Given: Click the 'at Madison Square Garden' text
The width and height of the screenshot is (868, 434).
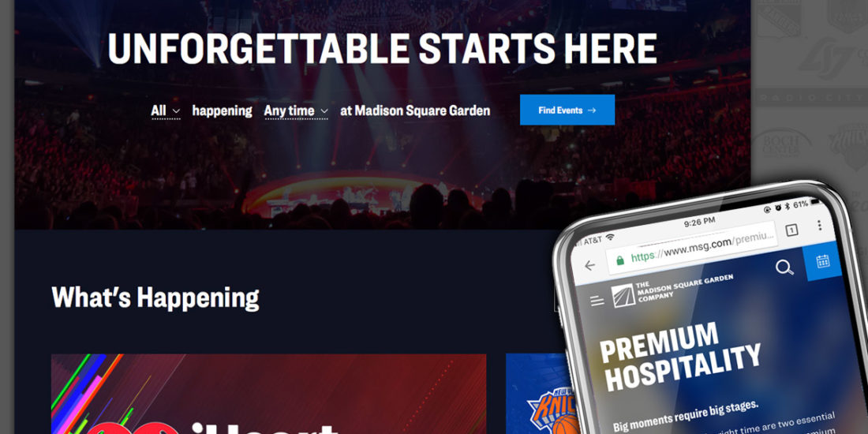Looking at the screenshot, I should point(414,110).
